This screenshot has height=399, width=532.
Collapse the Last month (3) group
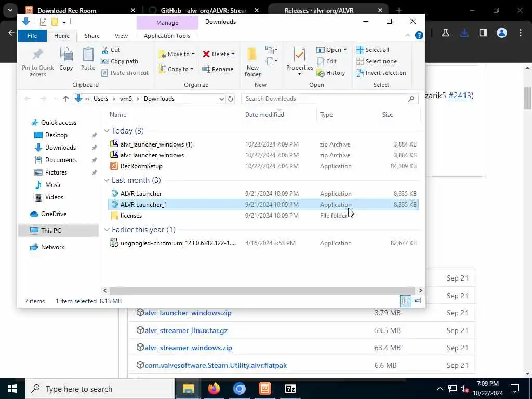[107, 180]
